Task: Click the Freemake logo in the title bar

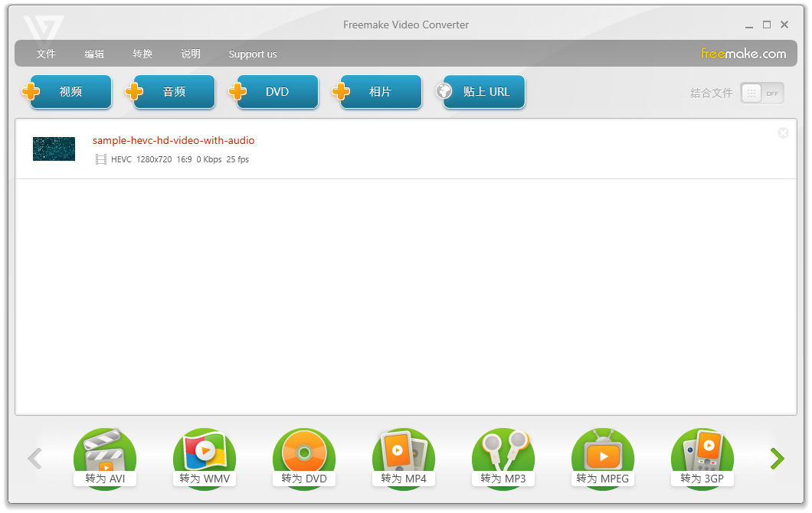Action: (43, 27)
